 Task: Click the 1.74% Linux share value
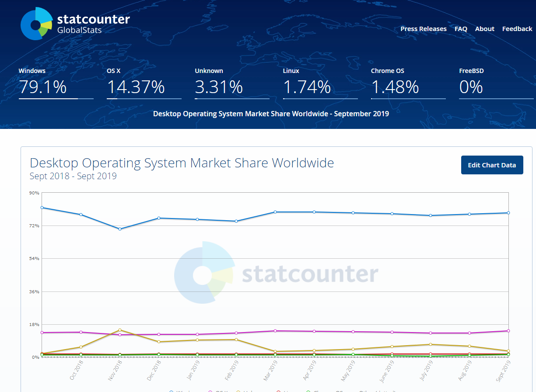click(x=307, y=87)
